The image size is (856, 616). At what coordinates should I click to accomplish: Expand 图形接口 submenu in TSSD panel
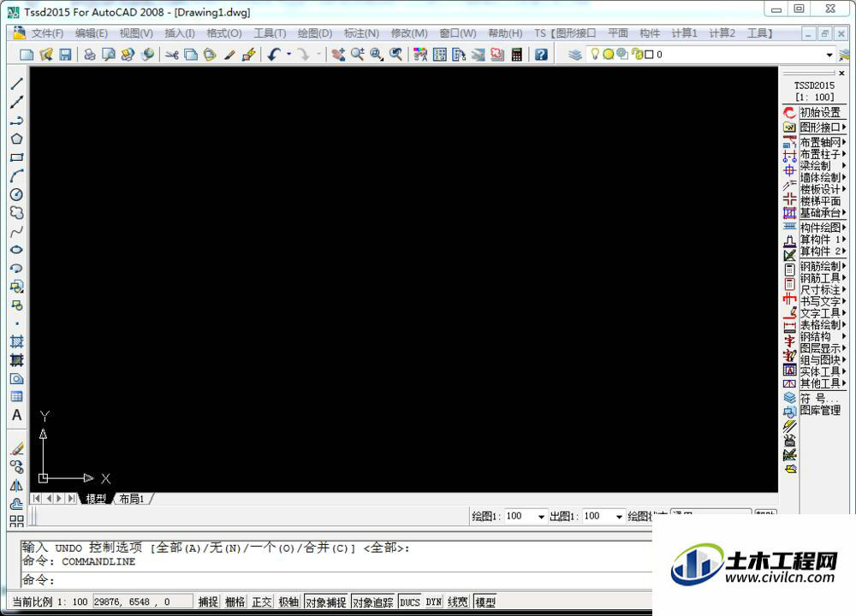click(823, 127)
